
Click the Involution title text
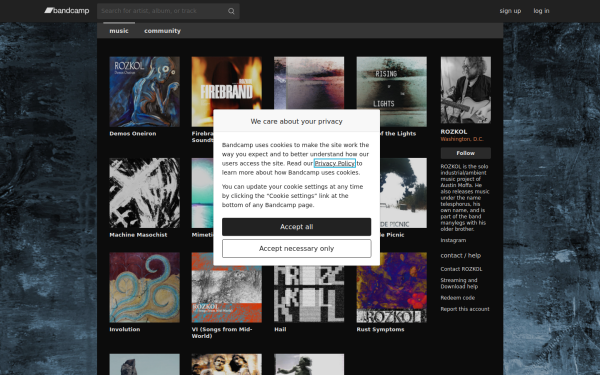click(125, 329)
